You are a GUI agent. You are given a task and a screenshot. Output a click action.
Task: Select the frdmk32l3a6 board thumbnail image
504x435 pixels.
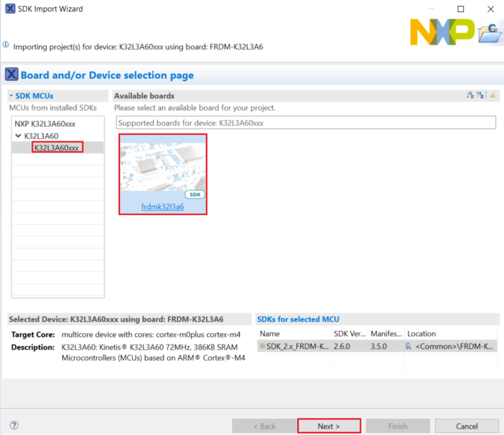click(x=163, y=166)
